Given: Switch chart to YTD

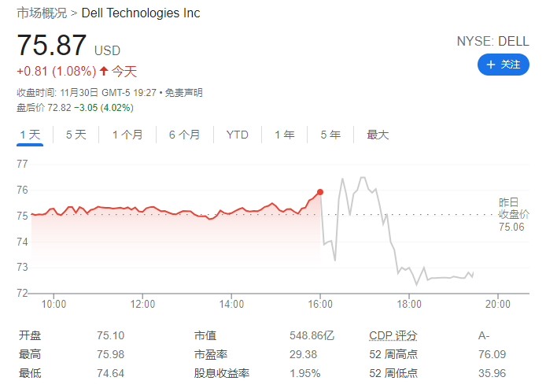Looking at the screenshot, I should click(237, 135).
